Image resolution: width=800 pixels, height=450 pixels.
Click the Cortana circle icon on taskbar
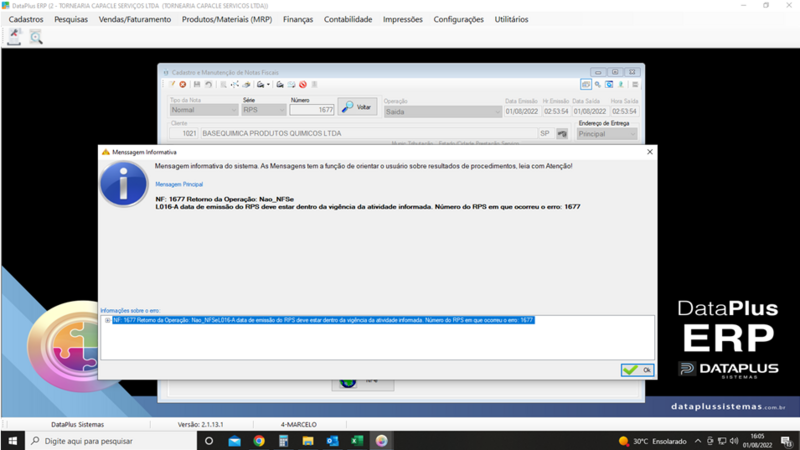(209, 441)
